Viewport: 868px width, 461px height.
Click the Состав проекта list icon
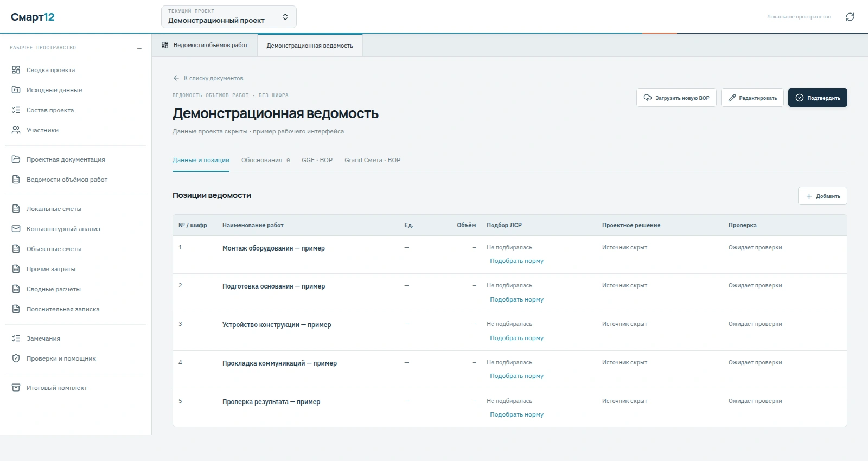click(16, 110)
